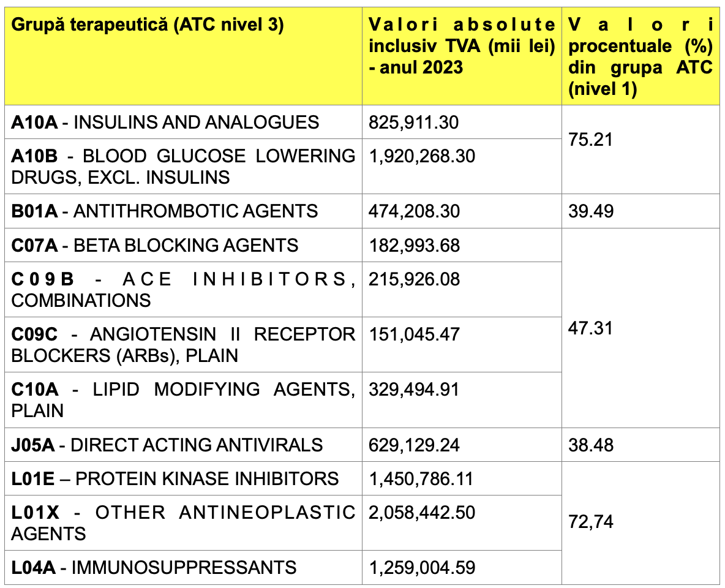Click the 75.21 percentage cell
Screen dimensions: 725x588
pos(640,149)
